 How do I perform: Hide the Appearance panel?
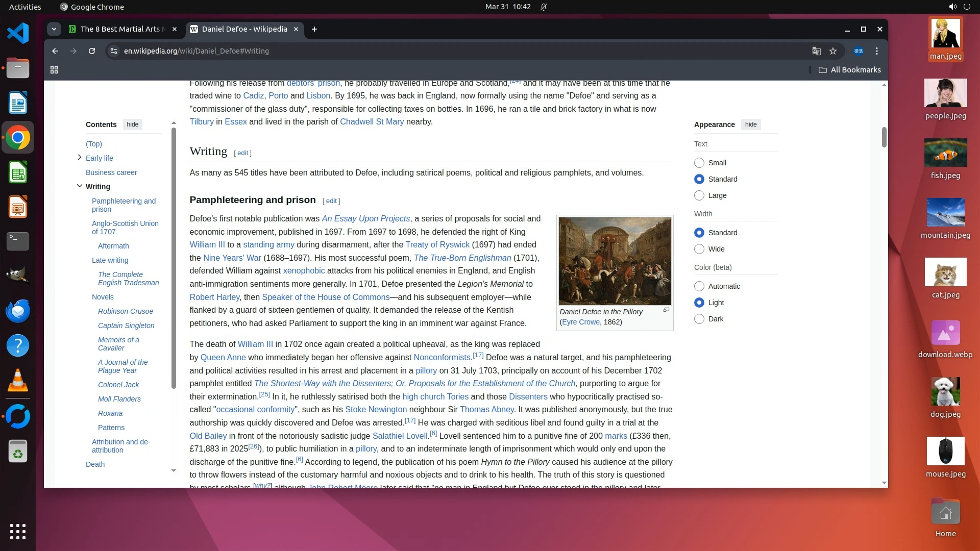point(750,124)
